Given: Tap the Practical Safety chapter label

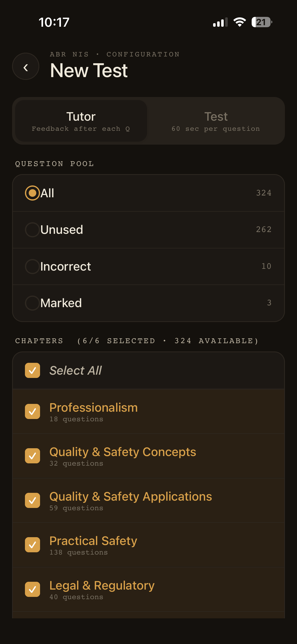Looking at the screenshot, I should tap(93, 541).
